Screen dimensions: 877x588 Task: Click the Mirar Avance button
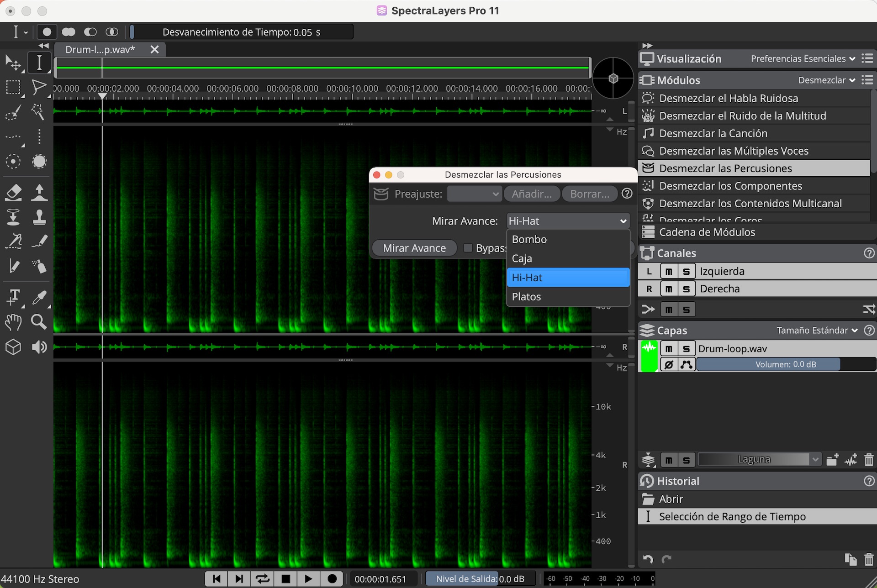coord(414,248)
